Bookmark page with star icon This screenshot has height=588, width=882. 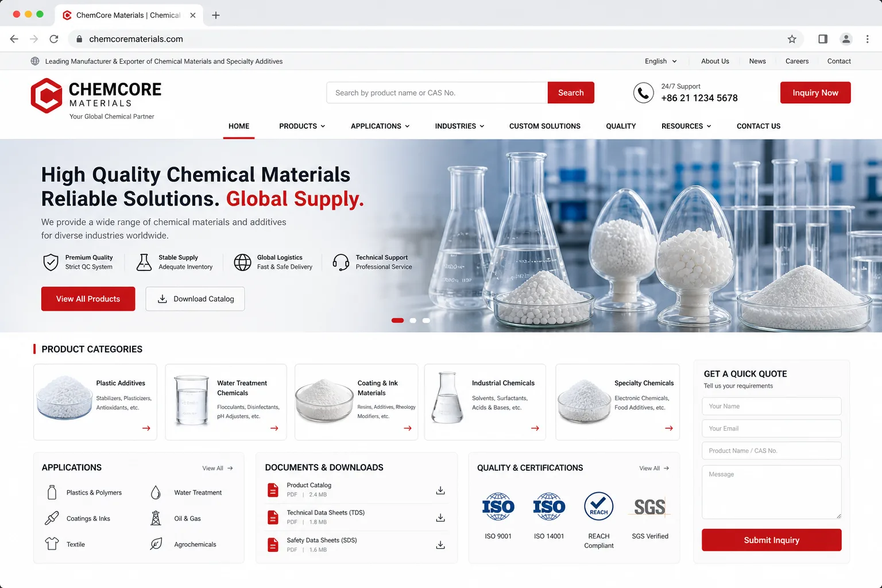tap(792, 39)
